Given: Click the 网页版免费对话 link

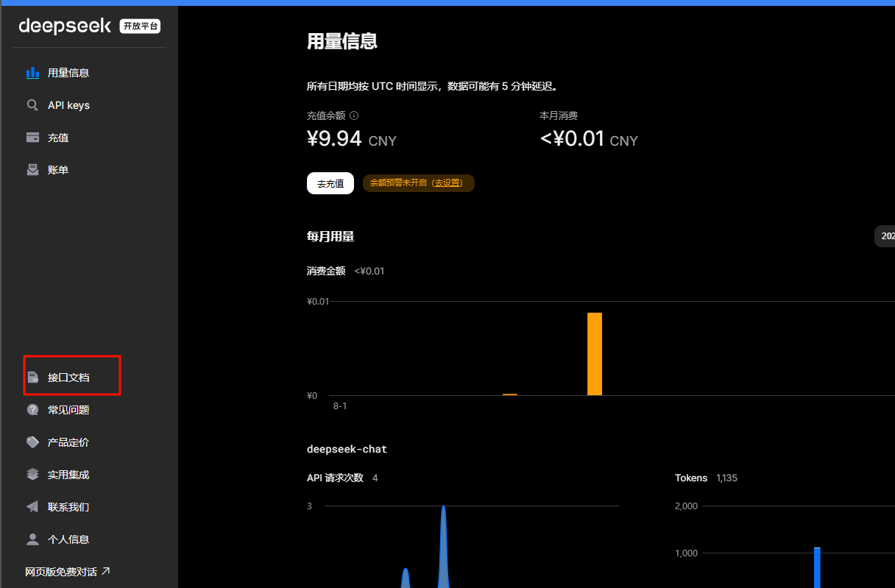Looking at the screenshot, I should (68, 571).
